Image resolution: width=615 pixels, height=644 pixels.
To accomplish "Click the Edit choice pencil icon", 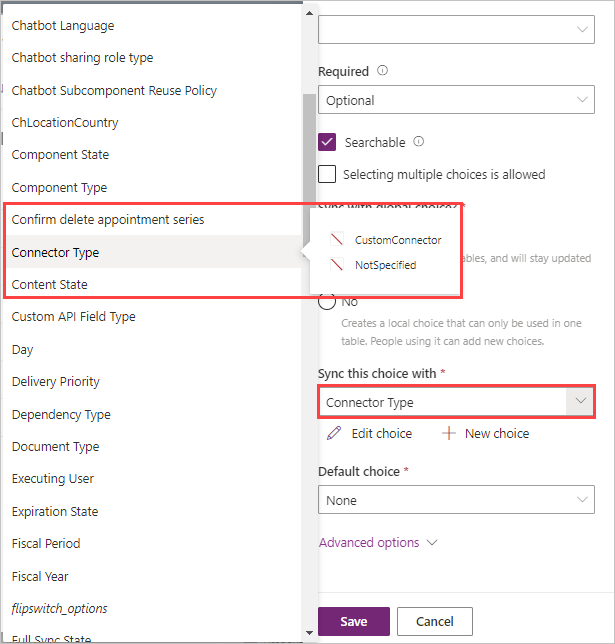I will pos(334,433).
